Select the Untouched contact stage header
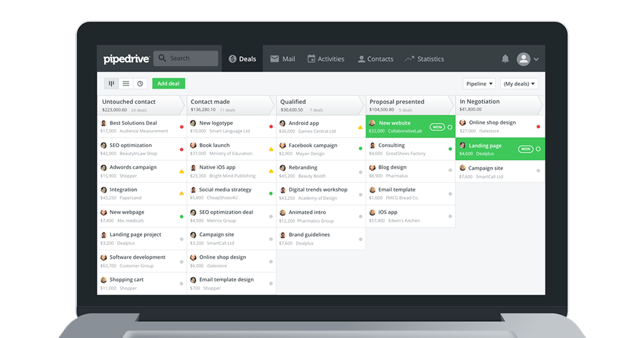Viewport: 644px width, 338px height. point(140,106)
